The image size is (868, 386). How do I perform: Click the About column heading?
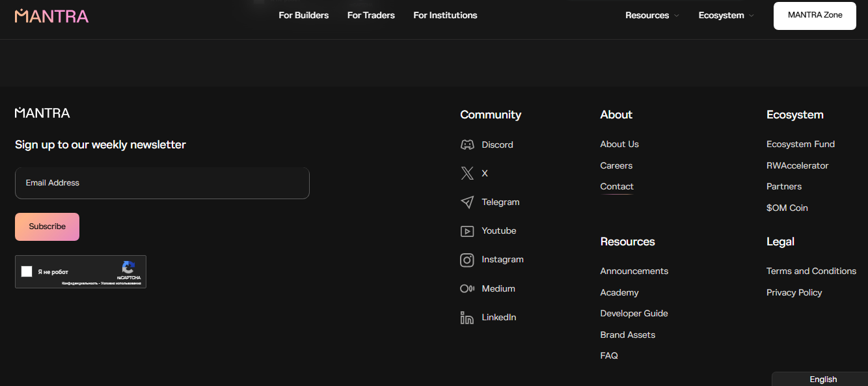616,115
